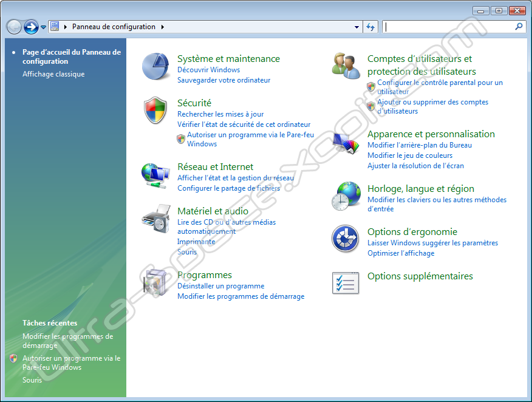Click the refresh button beside the address bar
This screenshot has height=402, width=532.
click(370, 27)
